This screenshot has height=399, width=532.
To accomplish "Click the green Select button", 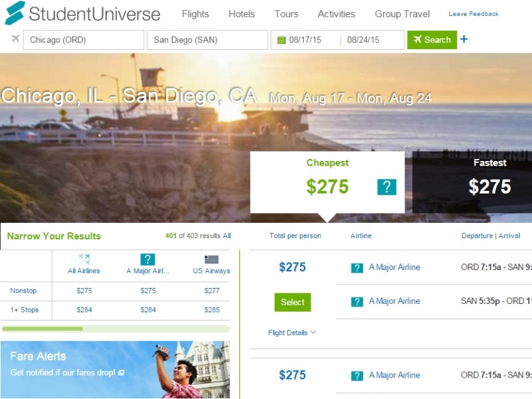I will (293, 303).
